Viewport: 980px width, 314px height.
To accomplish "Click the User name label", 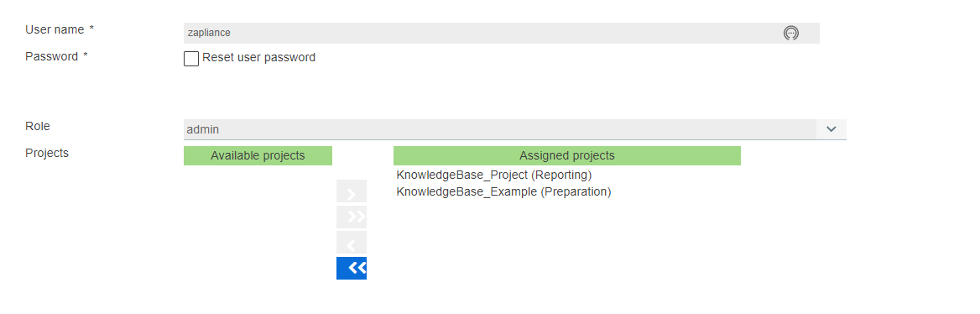I will click(60, 29).
